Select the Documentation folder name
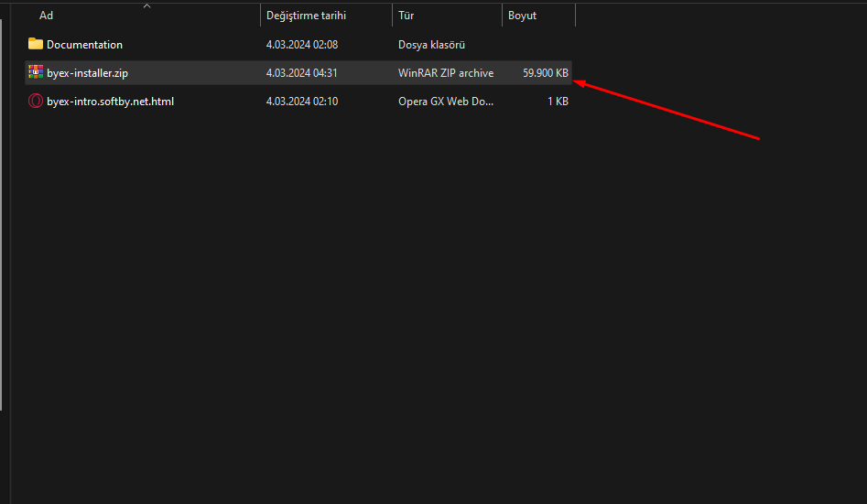 [84, 45]
